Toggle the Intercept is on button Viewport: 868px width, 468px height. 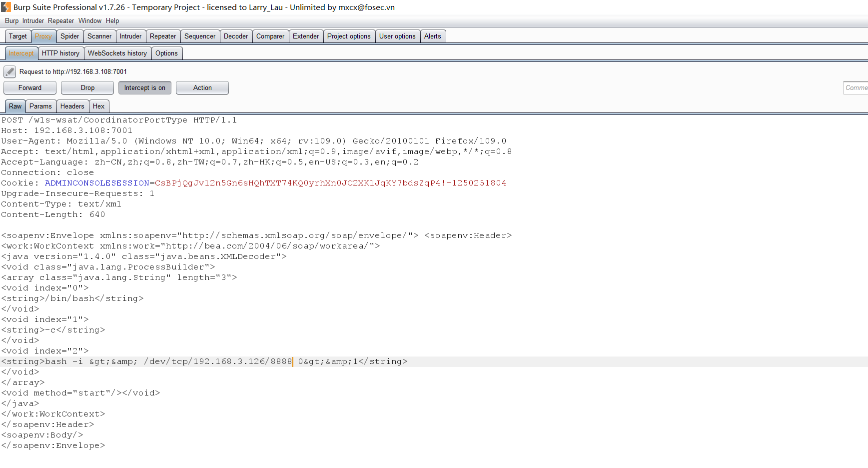click(145, 88)
